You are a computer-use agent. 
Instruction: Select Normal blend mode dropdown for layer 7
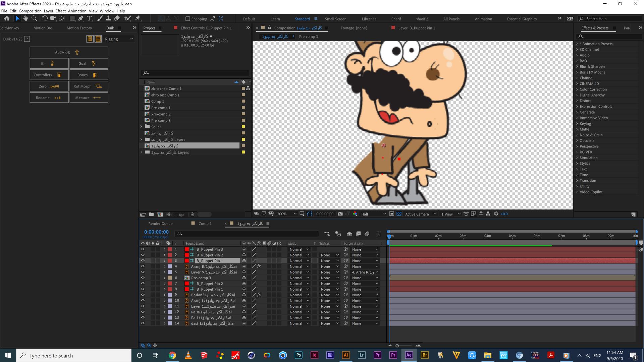click(x=299, y=283)
